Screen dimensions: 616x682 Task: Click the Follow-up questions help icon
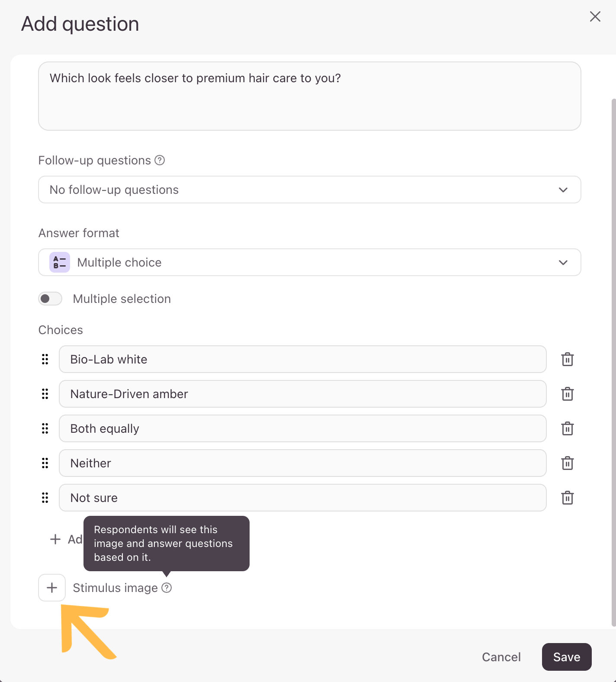[160, 160]
